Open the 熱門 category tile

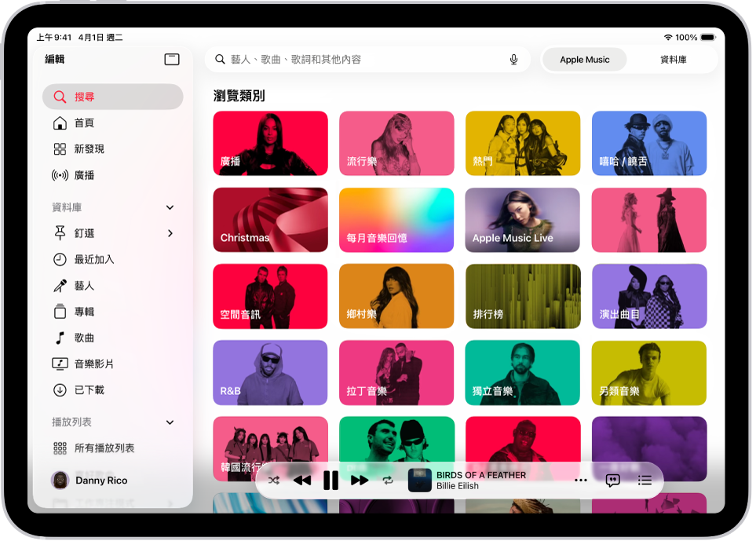pos(523,143)
